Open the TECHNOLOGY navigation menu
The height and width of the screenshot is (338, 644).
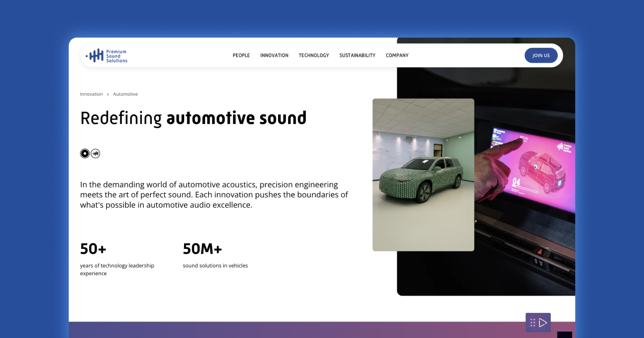pyautogui.click(x=314, y=55)
